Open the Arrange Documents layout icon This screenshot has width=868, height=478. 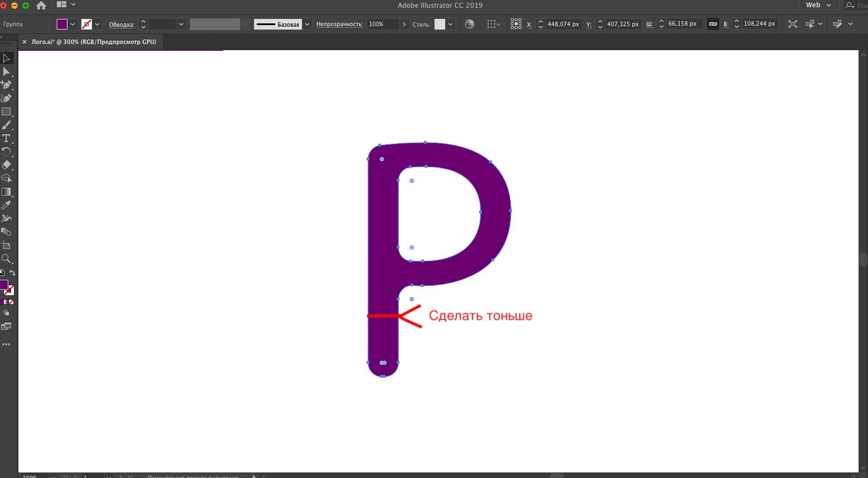tap(61, 4)
